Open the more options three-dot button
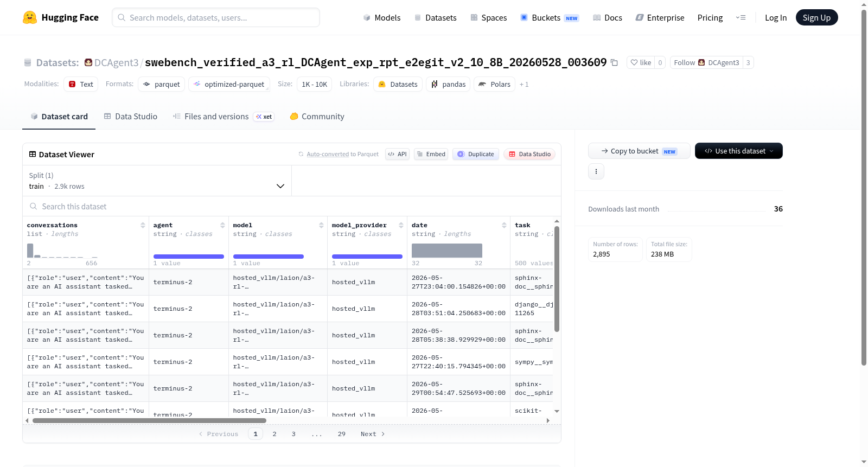868x467 pixels. click(596, 171)
